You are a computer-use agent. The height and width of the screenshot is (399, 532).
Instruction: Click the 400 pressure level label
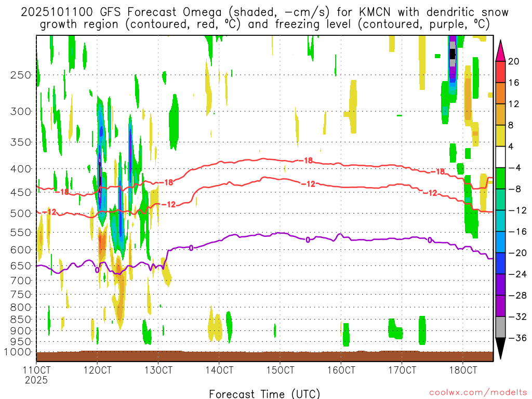pyautogui.click(x=21, y=169)
